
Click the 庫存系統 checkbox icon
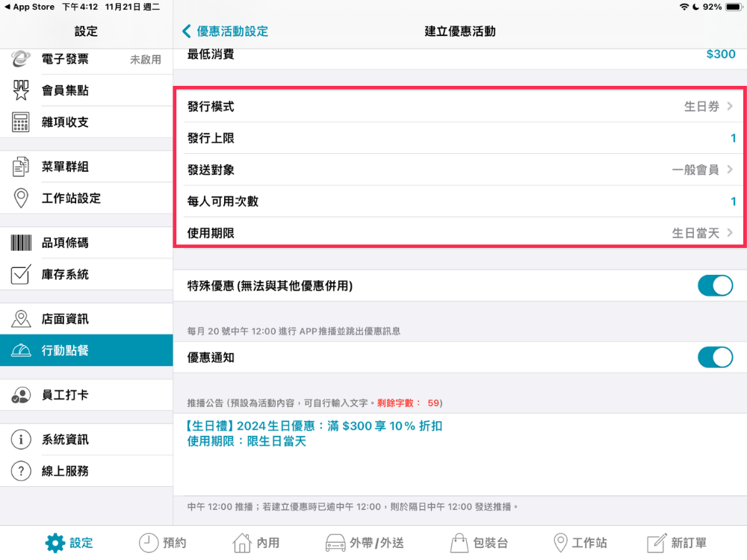coord(21,275)
